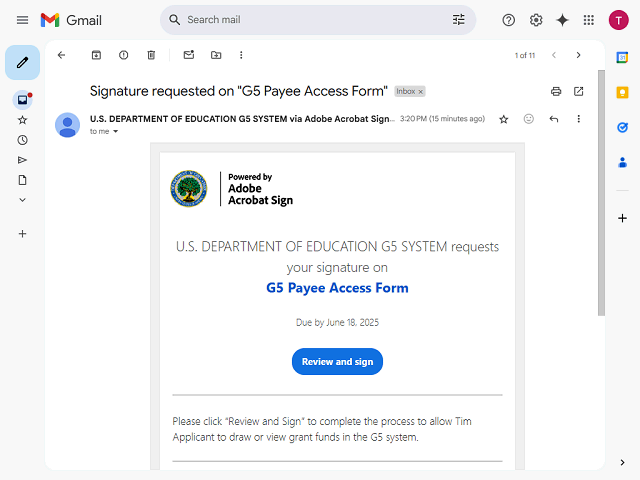Show search options filter icon
640x480 pixels.
pyautogui.click(x=458, y=20)
